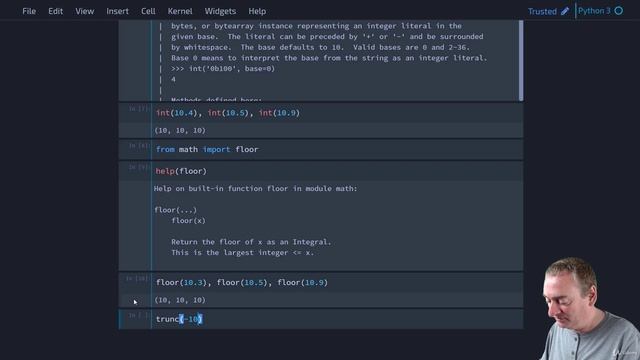Click into the trunc(-10) cell

pos(338,319)
